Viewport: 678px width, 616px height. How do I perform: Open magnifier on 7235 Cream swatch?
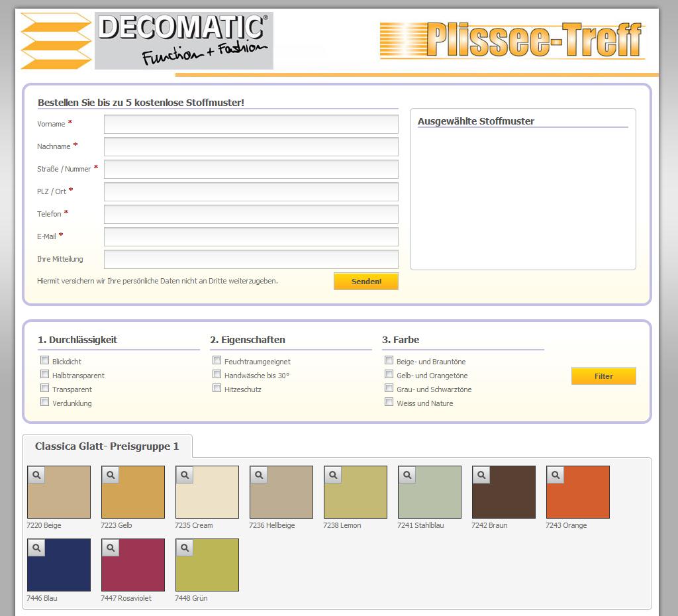coord(185,475)
